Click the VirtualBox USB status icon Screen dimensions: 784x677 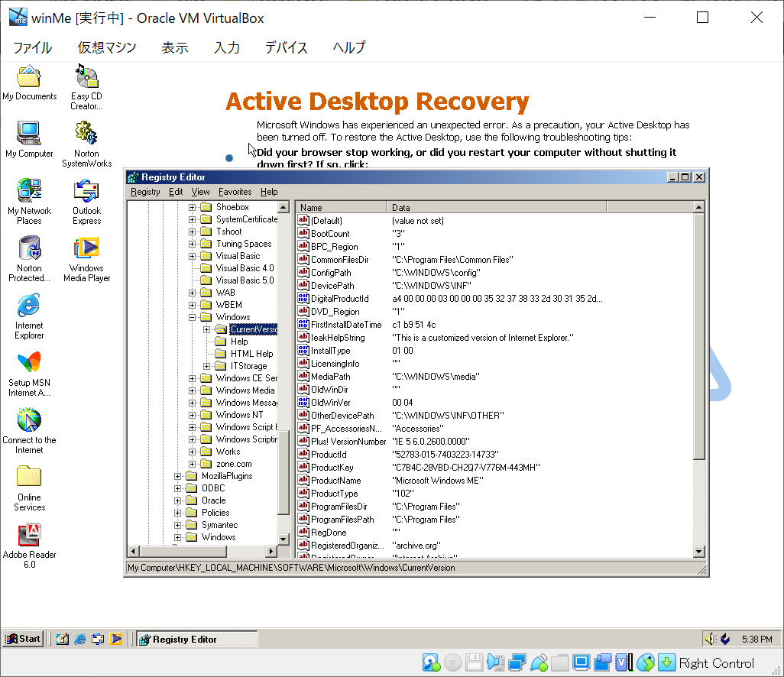tap(539, 663)
